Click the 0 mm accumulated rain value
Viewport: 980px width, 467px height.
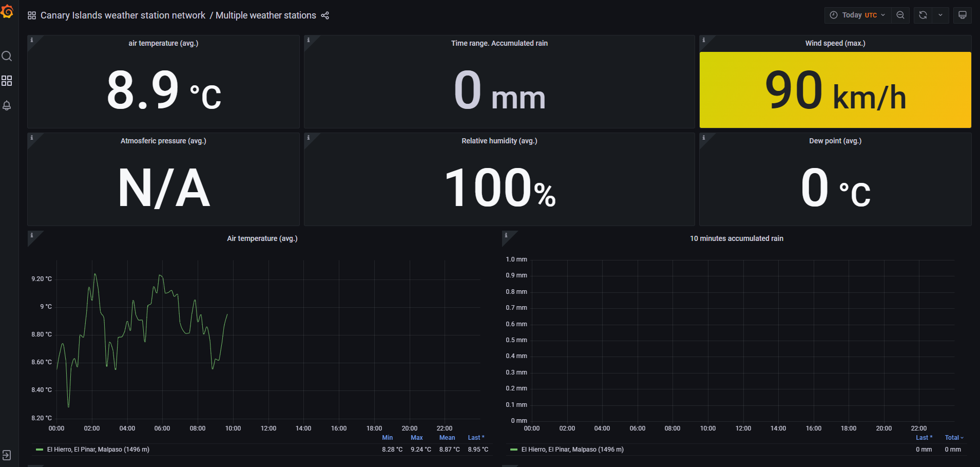coord(499,91)
